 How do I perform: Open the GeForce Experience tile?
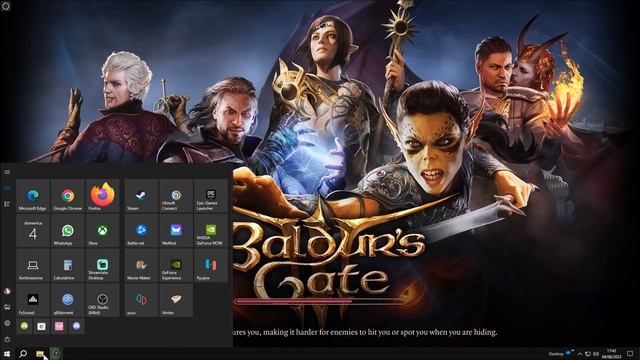pyautogui.click(x=176, y=265)
